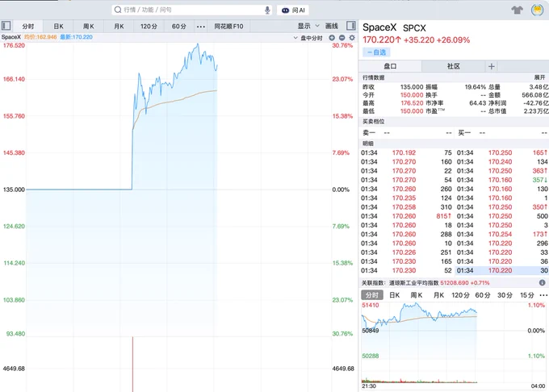Add a new panel tab with plus
Viewport: 549px width, 392px height.
[491, 66]
